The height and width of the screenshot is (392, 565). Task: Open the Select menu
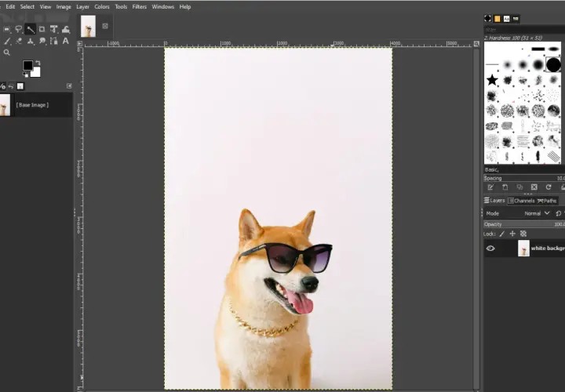point(27,7)
